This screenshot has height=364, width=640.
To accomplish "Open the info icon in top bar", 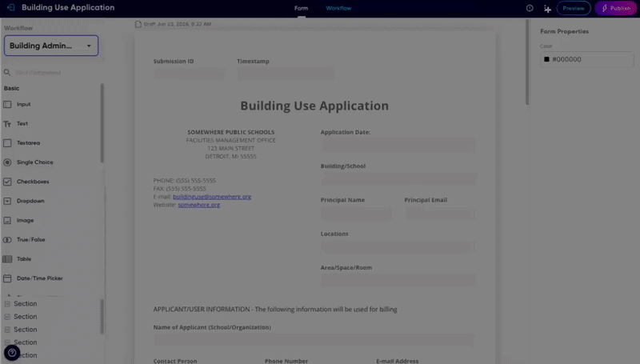I will pos(530,8).
